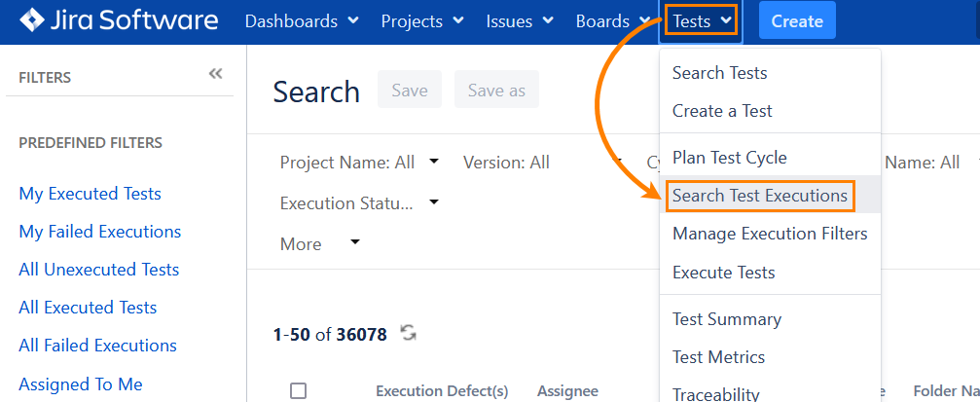Open My Failed Executions filter
This screenshot has height=402, width=980.
(100, 232)
